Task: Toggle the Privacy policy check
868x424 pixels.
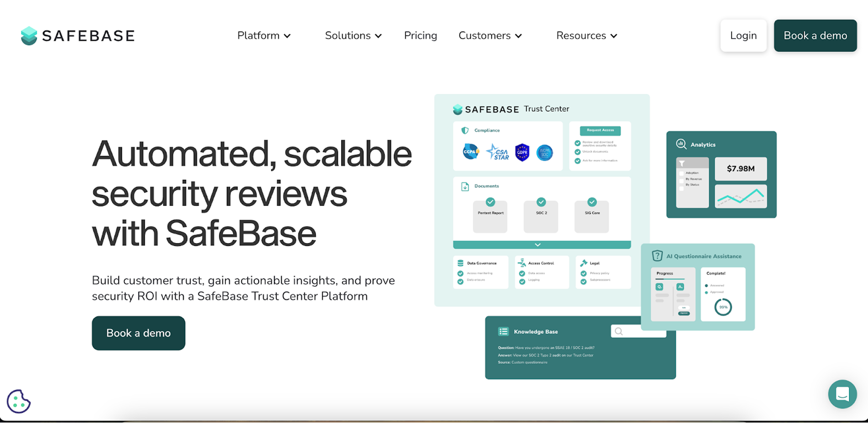Action: [x=583, y=274]
